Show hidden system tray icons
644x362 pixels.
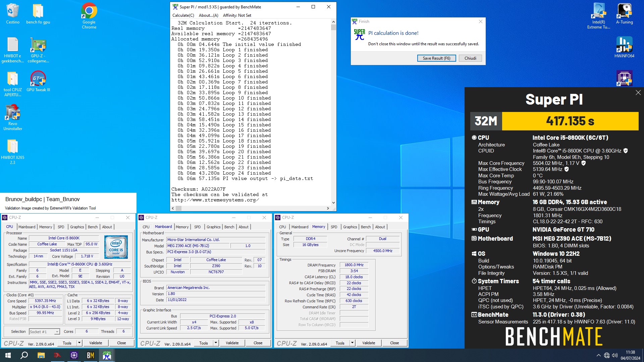(x=598, y=355)
